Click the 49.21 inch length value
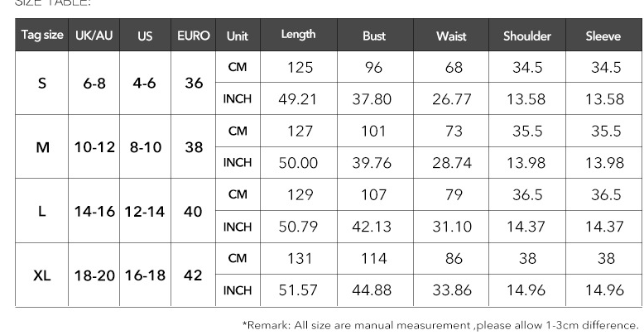Viewport: 644px width, 335px height. point(299,99)
